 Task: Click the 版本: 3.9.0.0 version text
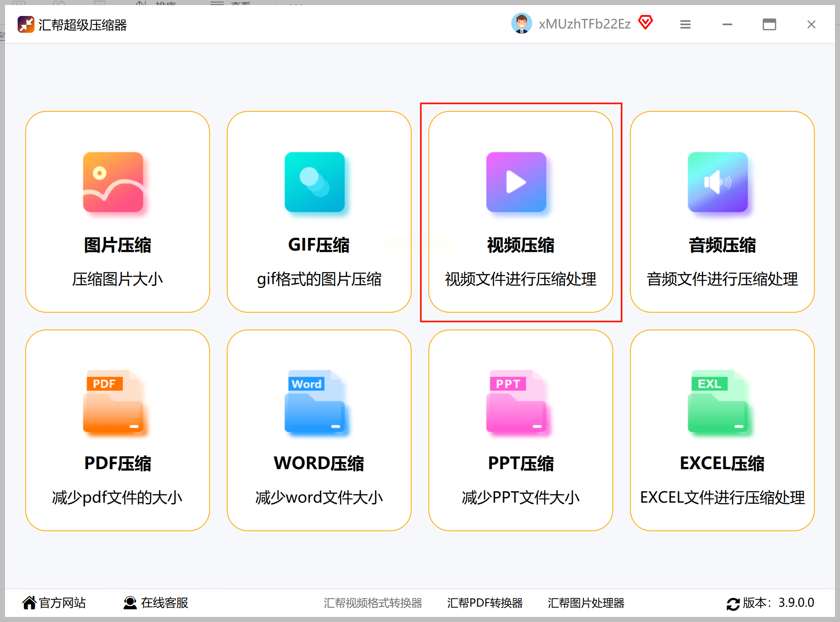tap(778, 603)
